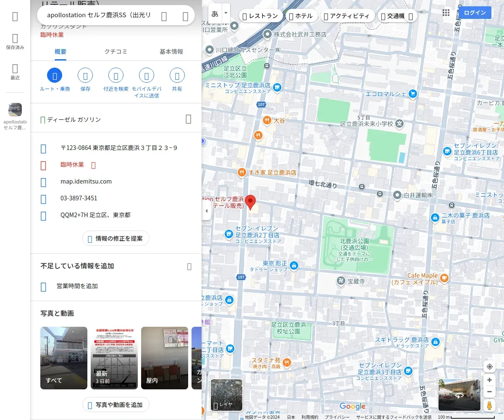Open the すべて photos thumbnail
The width and height of the screenshot is (504, 420).
64,358
